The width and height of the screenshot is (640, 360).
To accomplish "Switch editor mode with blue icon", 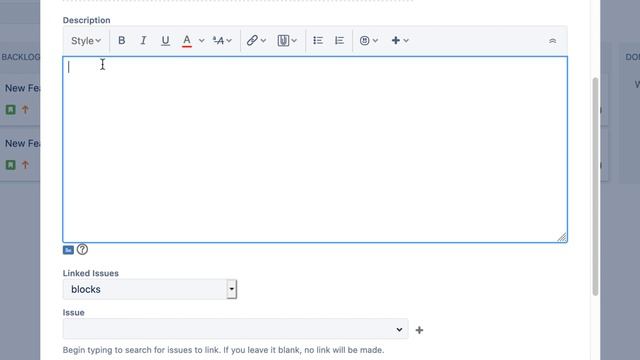I will [68, 250].
